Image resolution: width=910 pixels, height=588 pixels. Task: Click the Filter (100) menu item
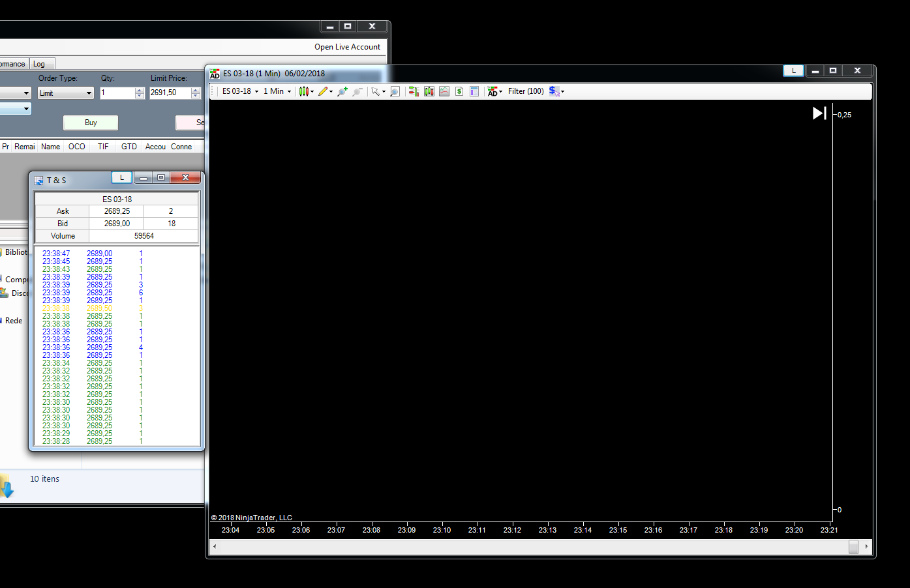pyautogui.click(x=525, y=91)
